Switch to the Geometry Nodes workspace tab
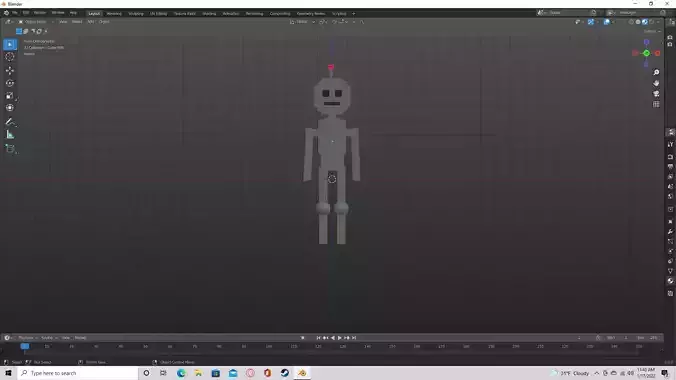 point(311,13)
